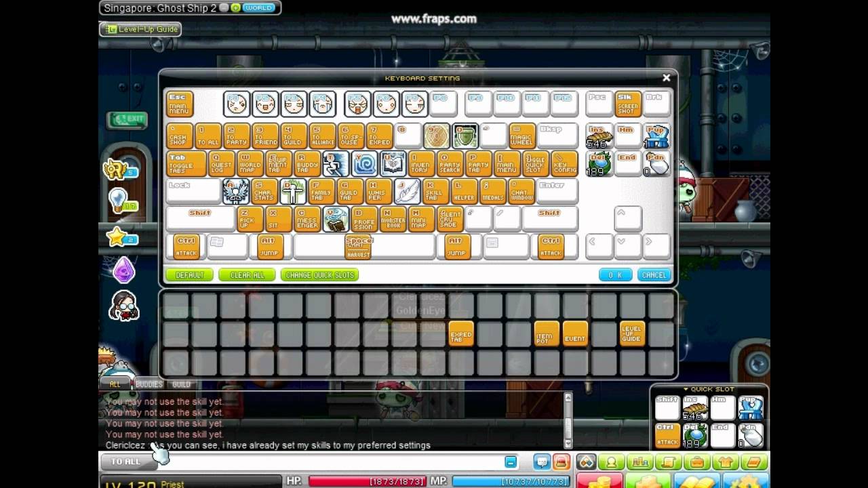Screen dimensions: 868x488
Task: Click the Magic Wheel key tile
Action: coord(521,136)
